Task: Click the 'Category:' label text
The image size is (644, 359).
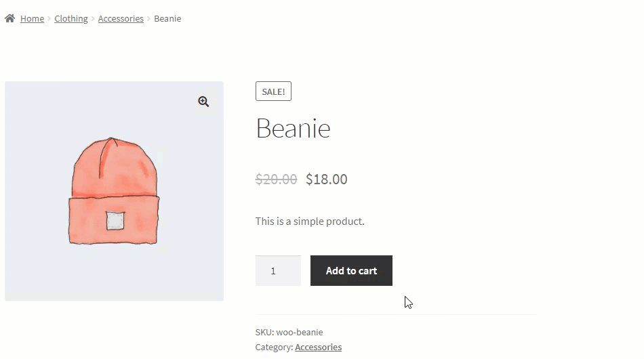Action: pos(274,347)
